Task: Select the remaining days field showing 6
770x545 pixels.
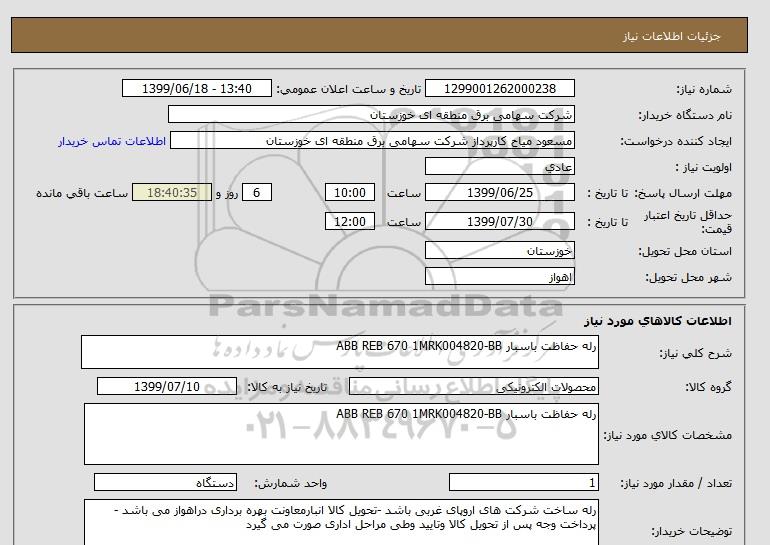Action: 257,193
